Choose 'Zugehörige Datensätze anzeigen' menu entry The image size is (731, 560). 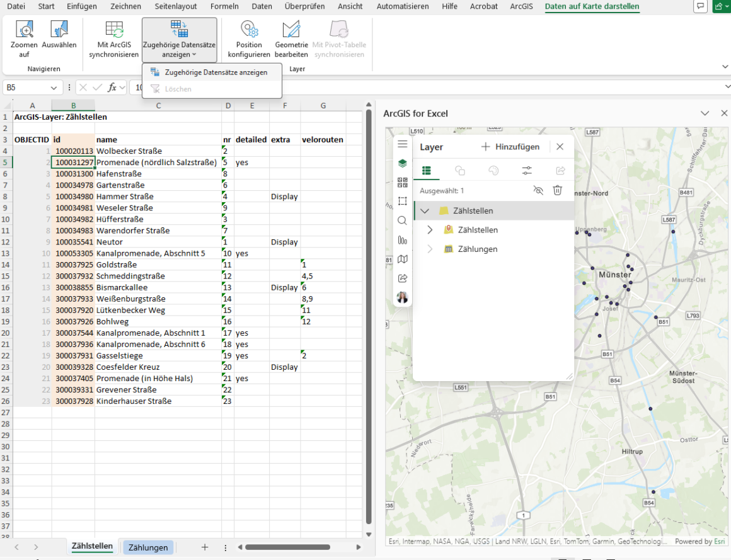coord(212,72)
